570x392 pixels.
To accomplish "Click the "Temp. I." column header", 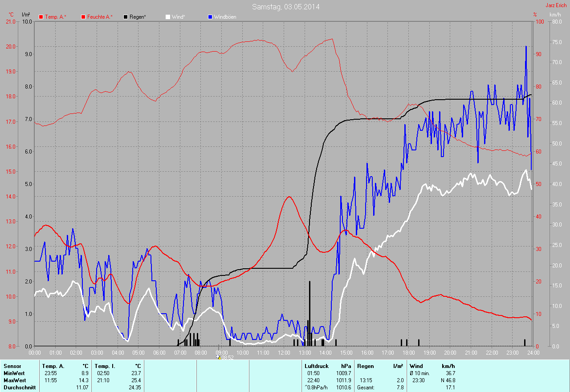I will 105,366.
